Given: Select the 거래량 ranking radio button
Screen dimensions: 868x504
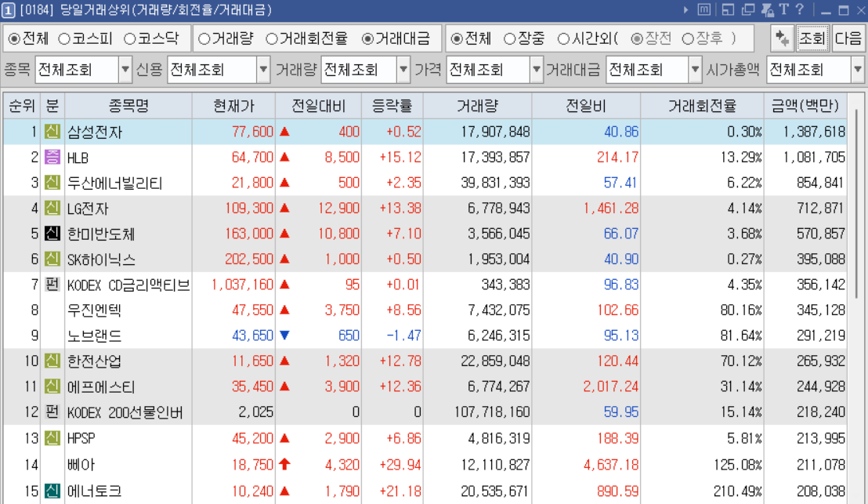Looking at the screenshot, I should [x=204, y=38].
